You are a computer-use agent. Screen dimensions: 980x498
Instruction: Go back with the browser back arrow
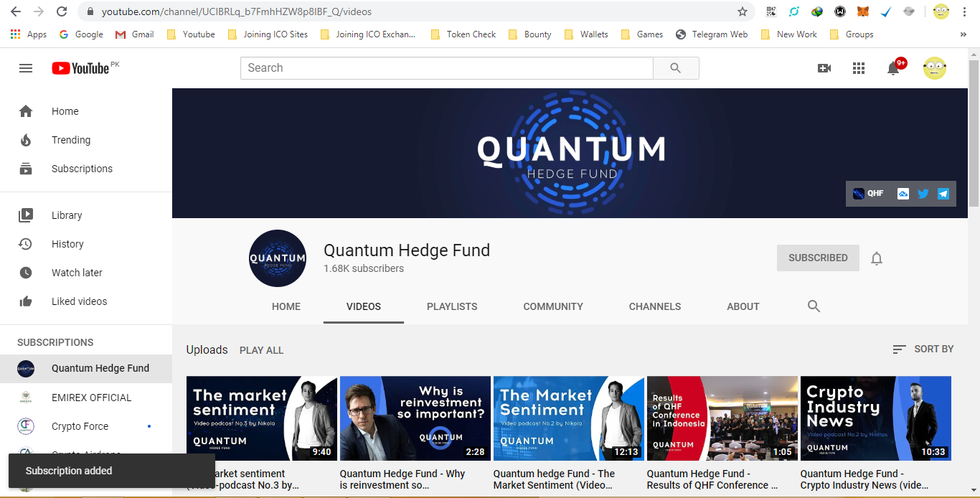[16, 11]
